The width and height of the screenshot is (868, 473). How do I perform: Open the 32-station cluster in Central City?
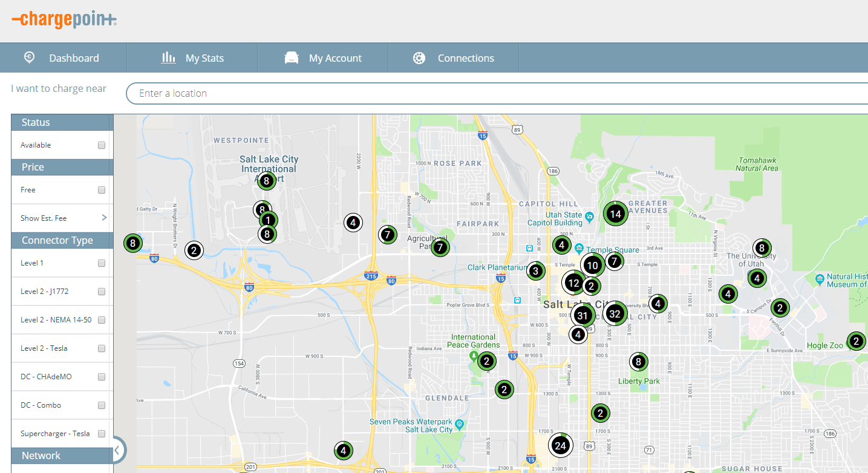coord(615,314)
